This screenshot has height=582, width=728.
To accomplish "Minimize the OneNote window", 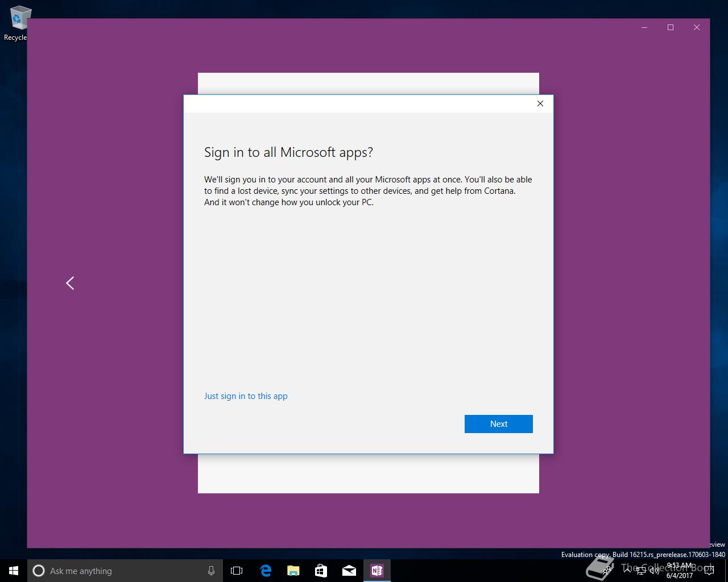I will [x=644, y=27].
